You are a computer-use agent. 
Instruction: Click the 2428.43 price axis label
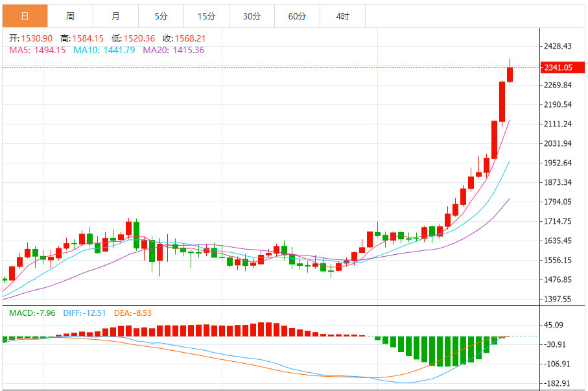click(558, 47)
